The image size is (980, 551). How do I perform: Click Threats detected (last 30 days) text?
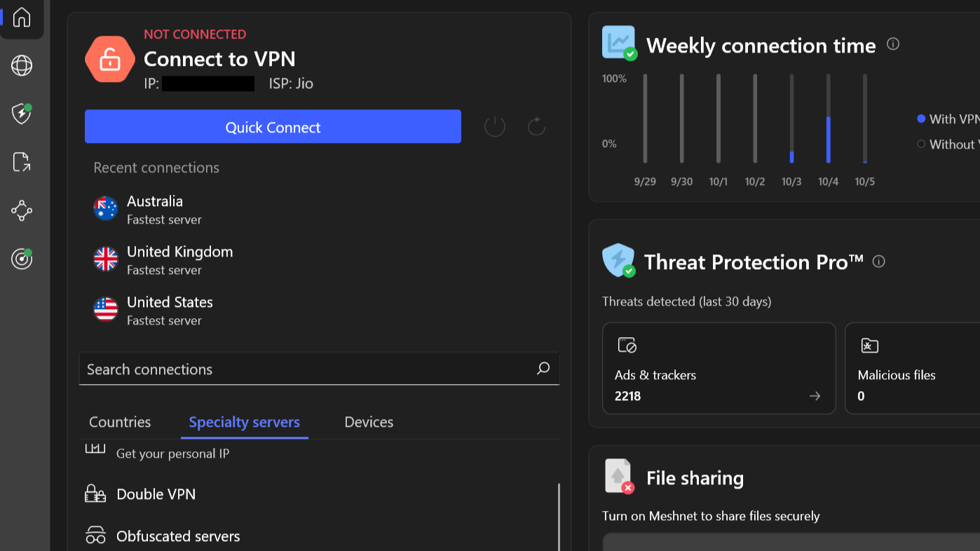(x=686, y=301)
